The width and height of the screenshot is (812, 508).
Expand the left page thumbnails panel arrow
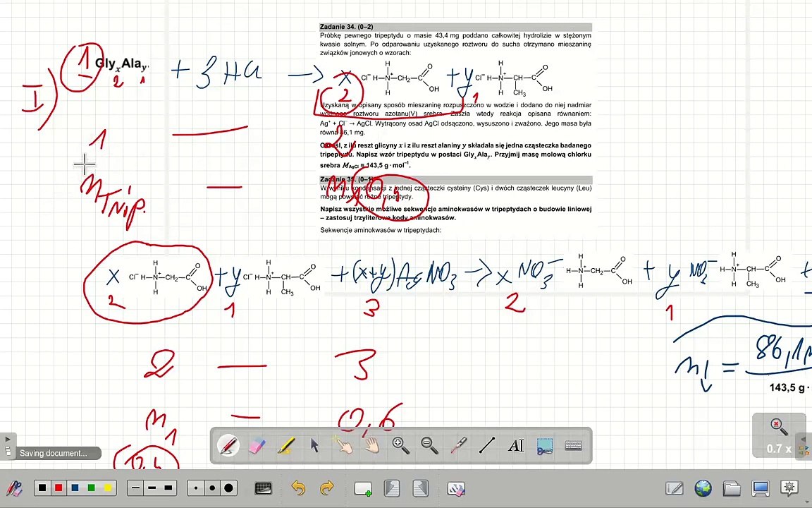[7, 445]
